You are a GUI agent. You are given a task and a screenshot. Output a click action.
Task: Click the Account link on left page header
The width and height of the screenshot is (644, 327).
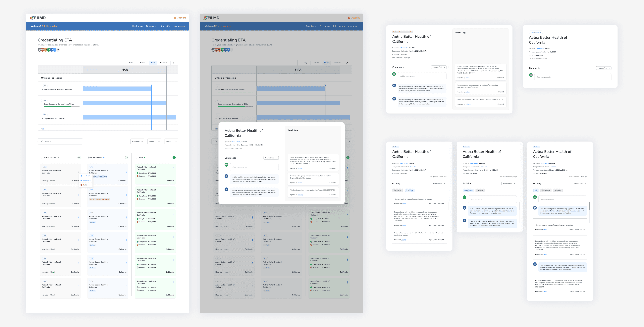[182, 18]
